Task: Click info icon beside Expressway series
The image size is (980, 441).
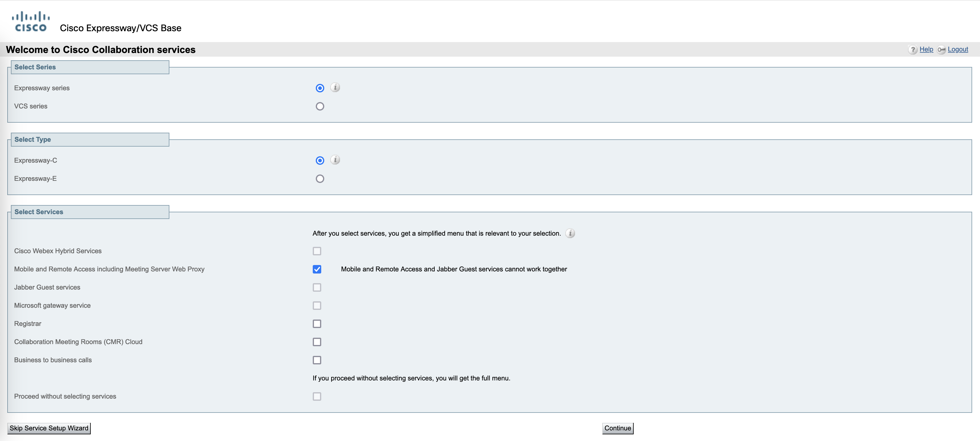Action: (335, 88)
